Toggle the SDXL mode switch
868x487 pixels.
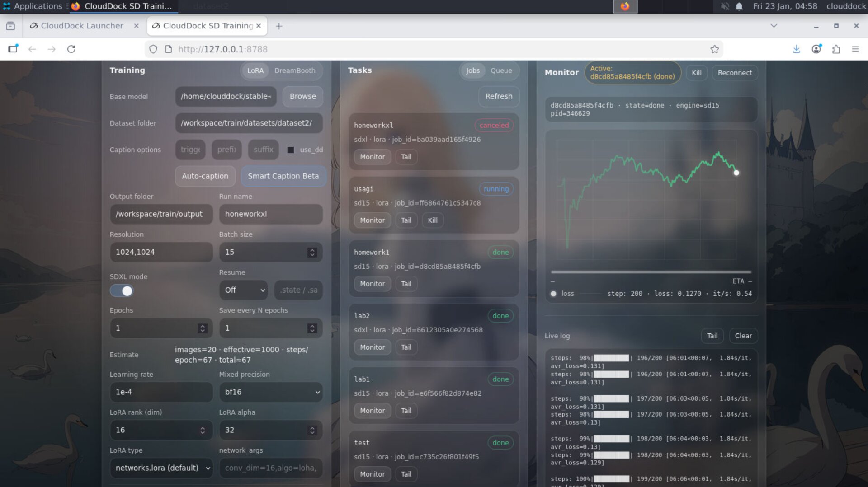[122, 291]
